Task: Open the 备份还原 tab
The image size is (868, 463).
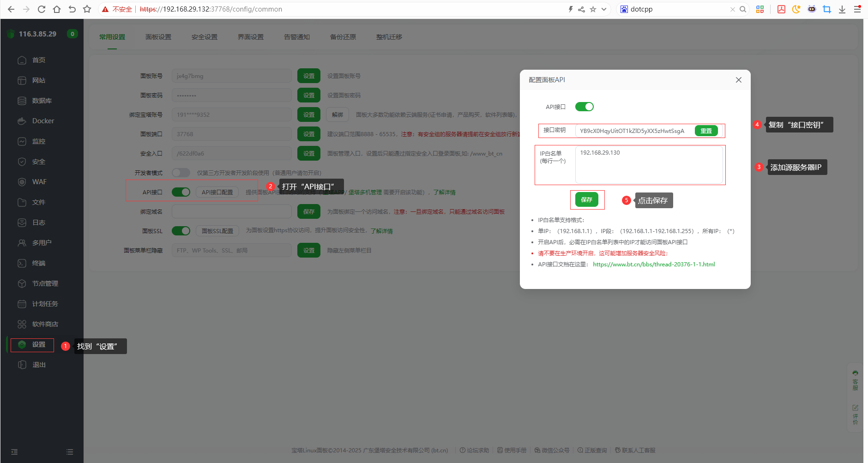Action: coord(343,37)
